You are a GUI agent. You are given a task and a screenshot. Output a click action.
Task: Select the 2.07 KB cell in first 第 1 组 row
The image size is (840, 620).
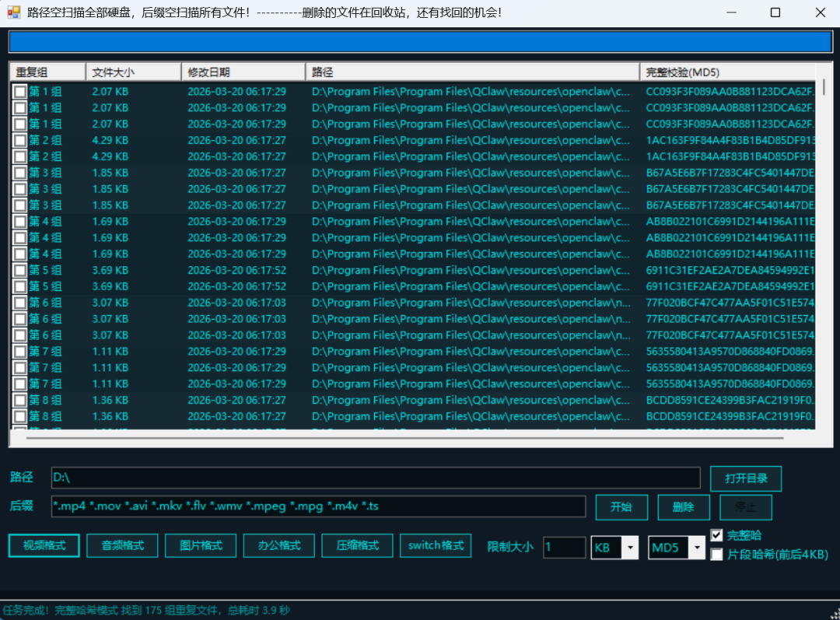110,92
